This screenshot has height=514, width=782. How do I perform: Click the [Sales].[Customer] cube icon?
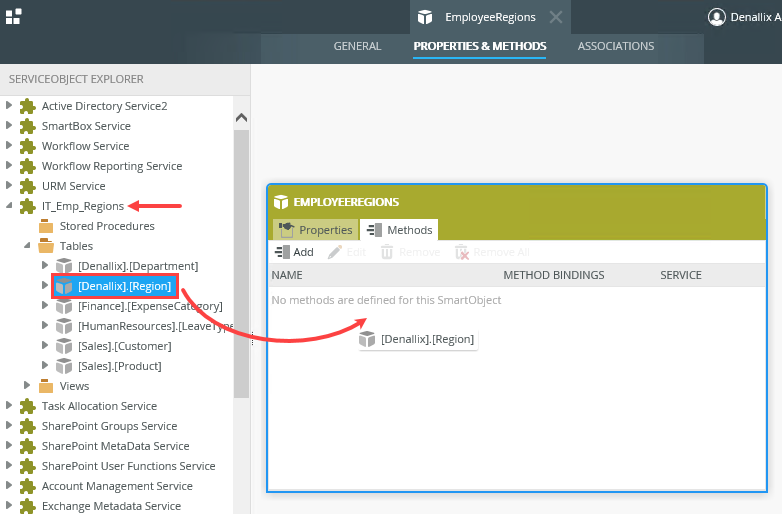(64, 346)
